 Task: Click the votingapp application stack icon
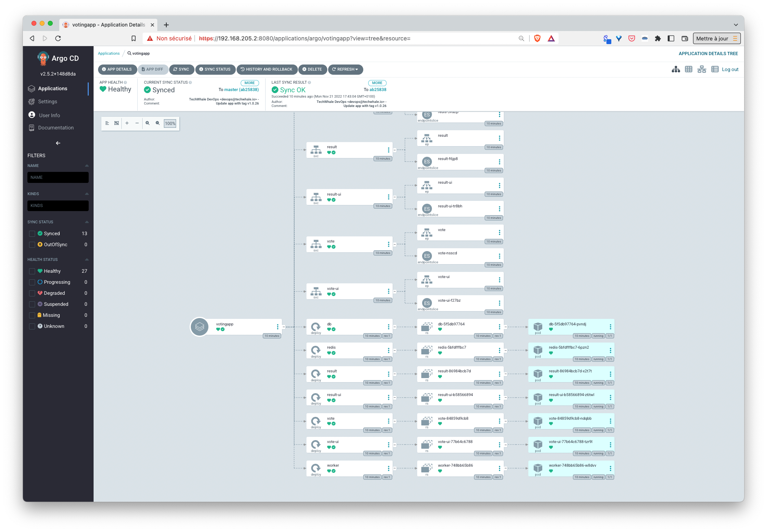tap(200, 327)
